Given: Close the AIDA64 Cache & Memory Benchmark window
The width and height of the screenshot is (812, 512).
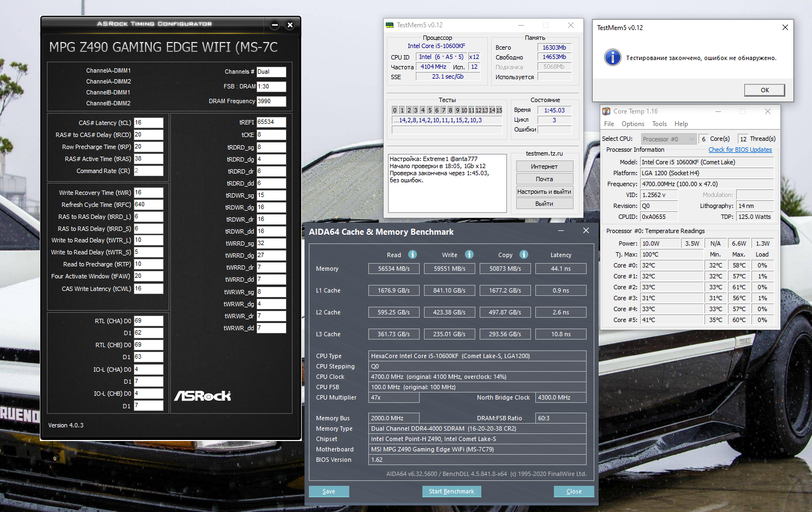Looking at the screenshot, I should pyautogui.click(x=586, y=231).
